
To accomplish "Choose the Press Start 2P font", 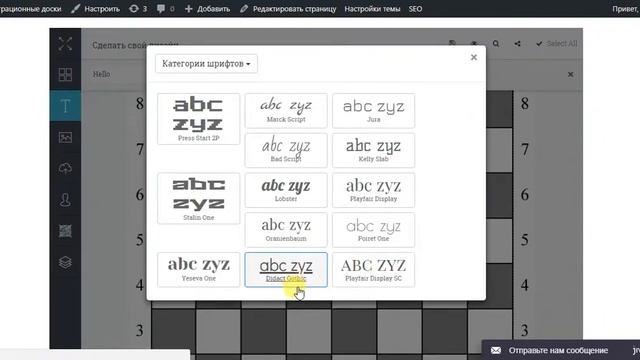I will pyautogui.click(x=199, y=119).
